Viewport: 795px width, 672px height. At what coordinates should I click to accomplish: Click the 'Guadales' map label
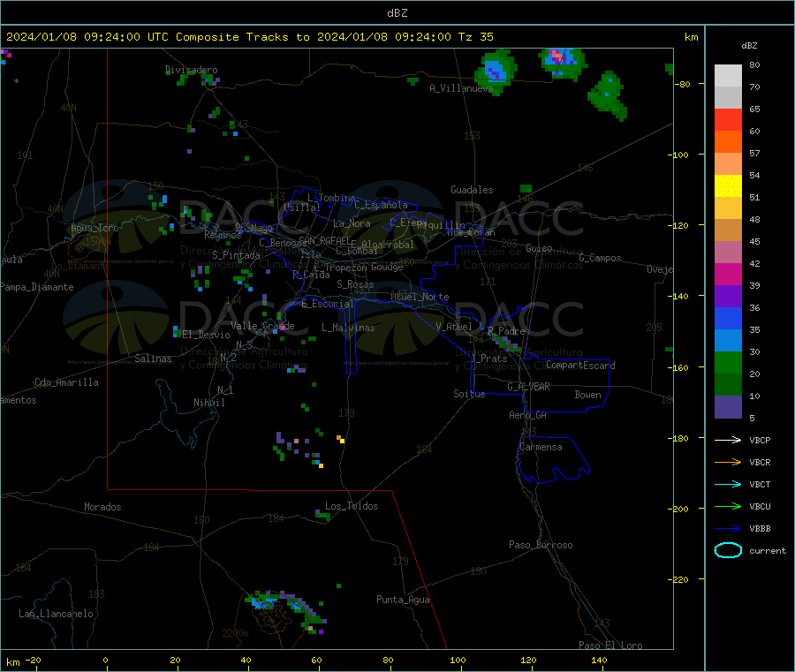coord(472,190)
